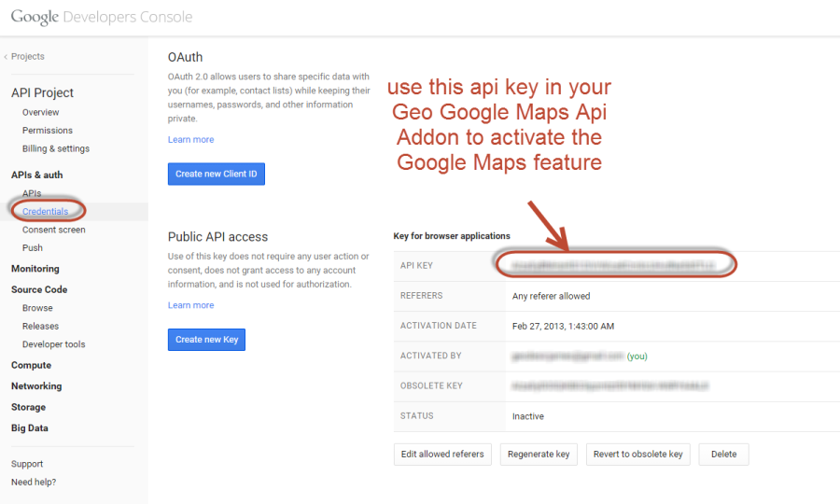The height and width of the screenshot is (504, 840).
Task: Expand APIs & auth section
Action: 37,175
